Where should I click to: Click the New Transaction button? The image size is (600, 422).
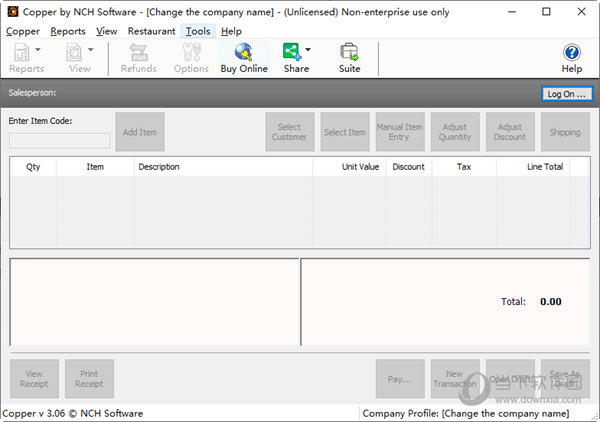point(455,379)
